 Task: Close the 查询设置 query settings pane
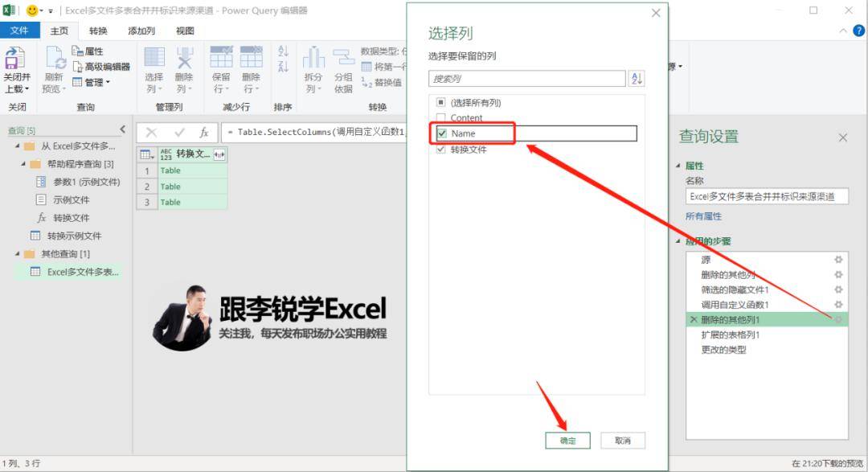(x=842, y=137)
